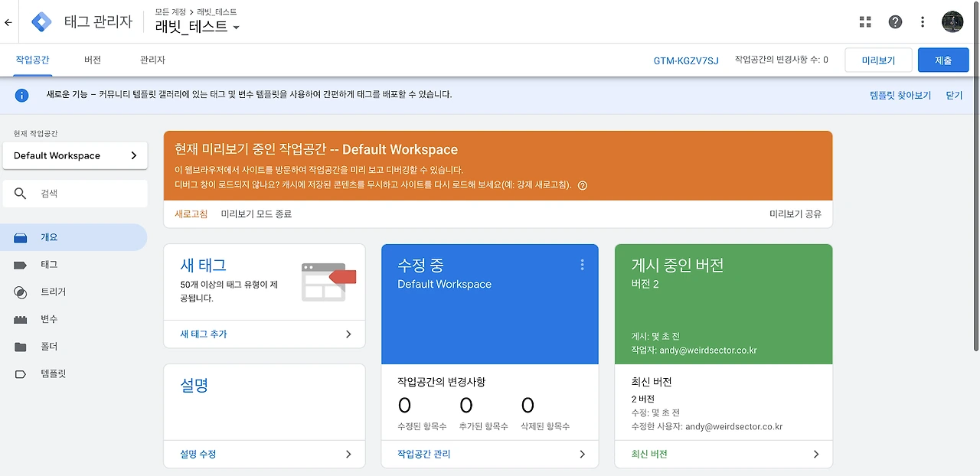
Task: Click the 개요 overview icon in sidebar
Action: [21, 238]
